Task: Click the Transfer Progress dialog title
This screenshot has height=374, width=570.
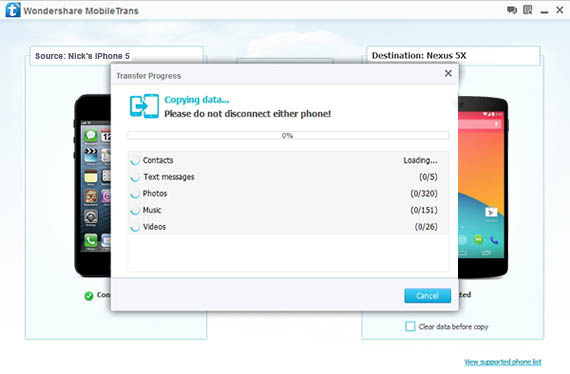Action: 148,76
